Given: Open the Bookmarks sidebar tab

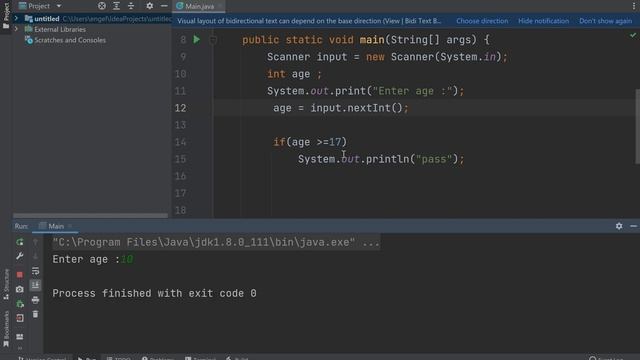Looking at the screenshot, I should coord(6,329).
